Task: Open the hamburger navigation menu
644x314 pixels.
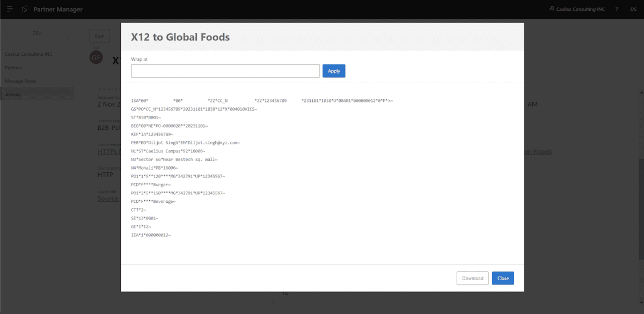Action: coord(10,9)
